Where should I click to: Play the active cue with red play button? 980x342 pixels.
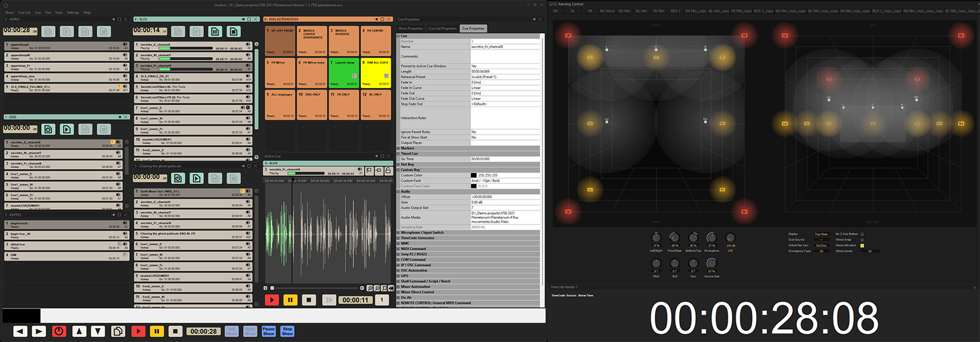pyautogui.click(x=271, y=300)
